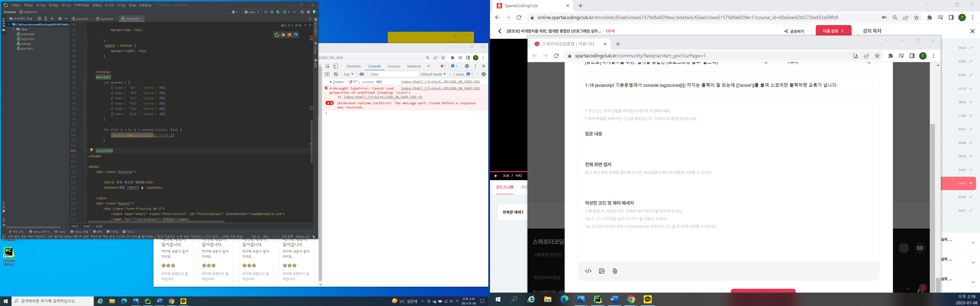Show DevTools console sidebar

(x=327, y=74)
